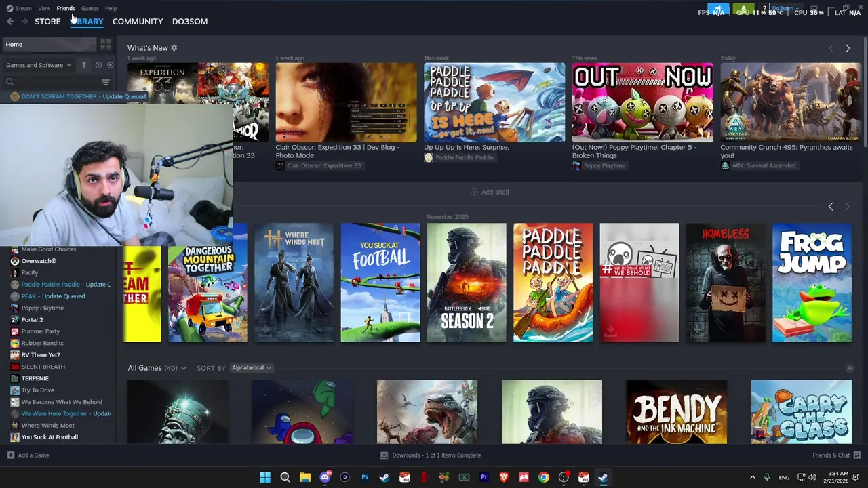Open Google Chrome from the taskbar

click(x=544, y=477)
